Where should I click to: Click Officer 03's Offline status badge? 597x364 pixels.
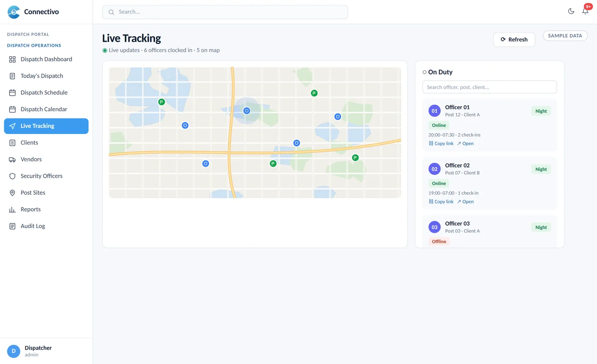click(439, 242)
